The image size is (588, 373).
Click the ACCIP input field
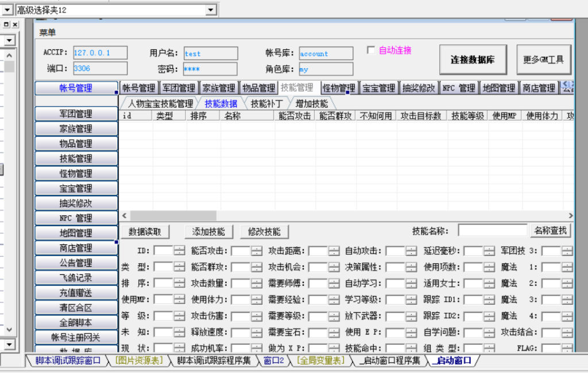(100, 53)
